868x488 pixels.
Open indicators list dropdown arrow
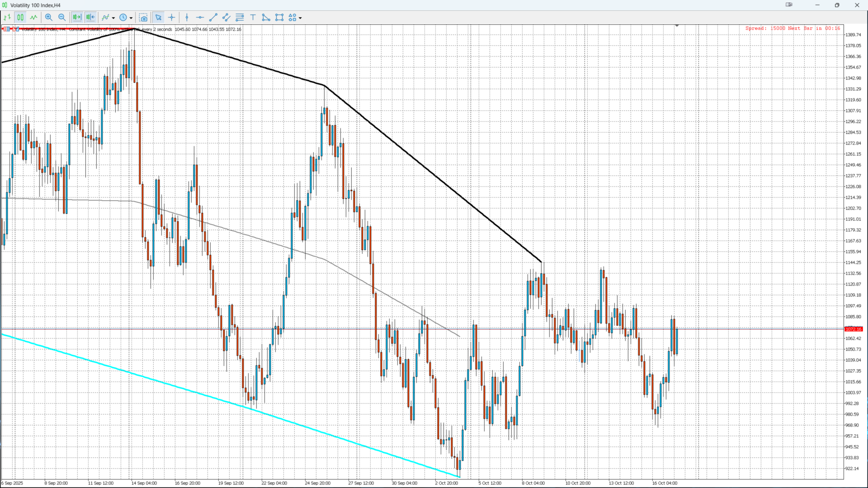coord(113,18)
